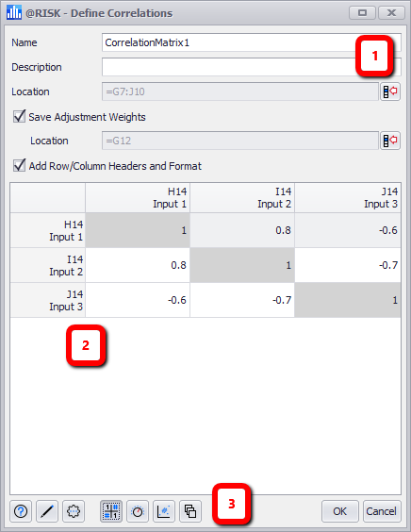
Task: Click OK to confirm correlations
Action: coord(339,511)
